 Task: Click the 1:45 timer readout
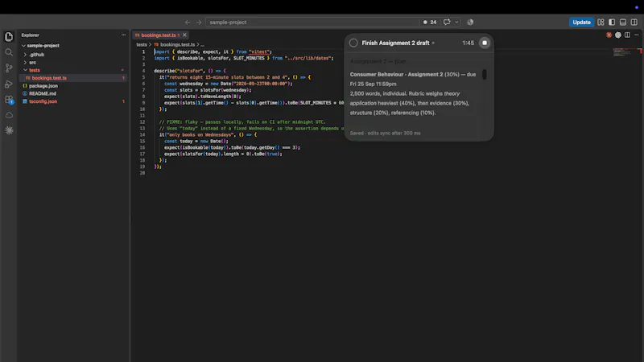pos(468,43)
